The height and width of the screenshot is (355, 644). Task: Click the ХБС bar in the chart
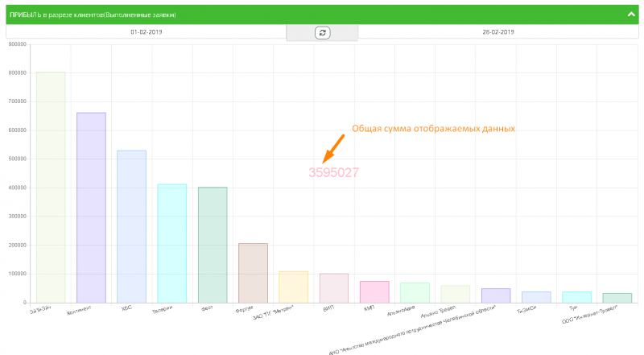coord(131,226)
